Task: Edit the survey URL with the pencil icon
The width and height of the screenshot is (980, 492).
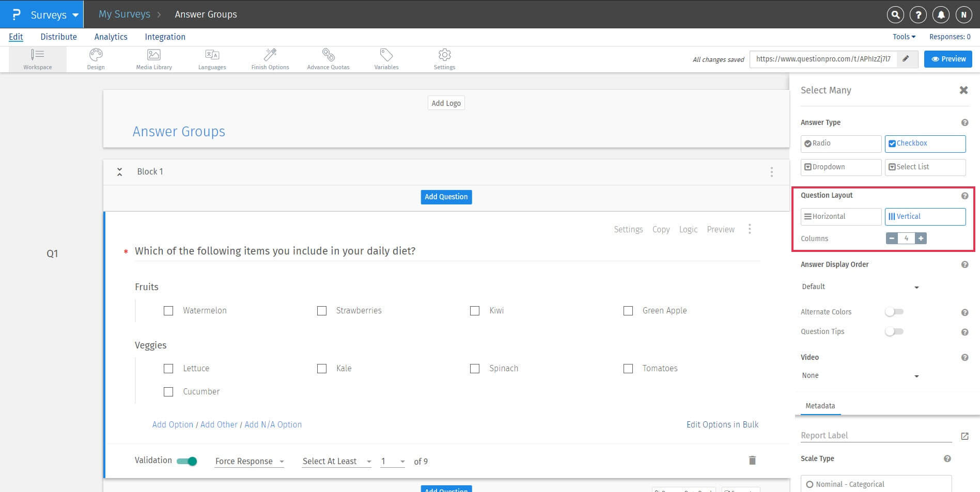Action: click(x=906, y=58)
